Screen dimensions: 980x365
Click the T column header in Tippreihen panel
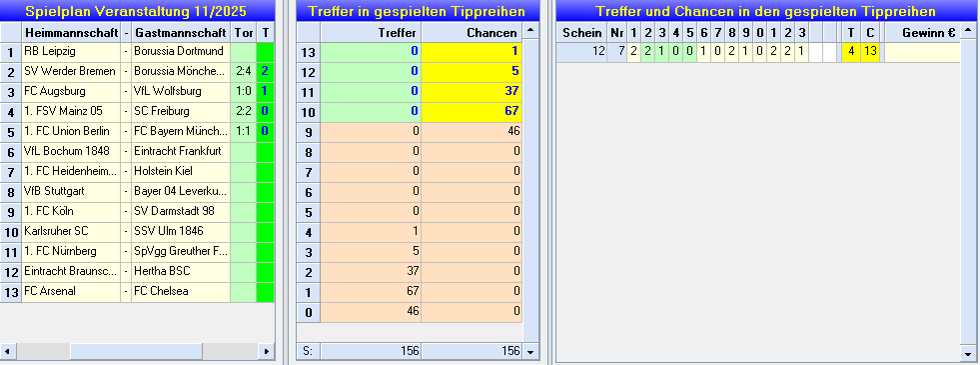pos(850,32)
